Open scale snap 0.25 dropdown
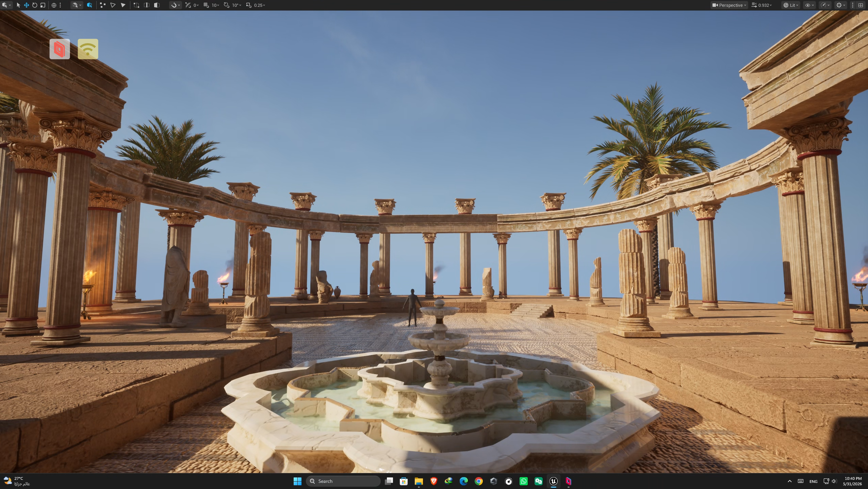The image size is (868, 489). 260,5
